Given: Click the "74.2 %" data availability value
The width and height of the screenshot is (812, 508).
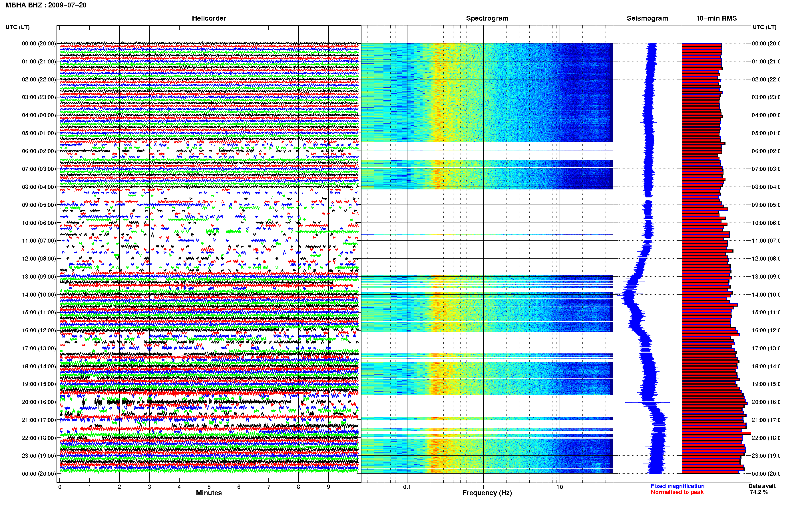Looking at the screenshot, I should point(759,492).
